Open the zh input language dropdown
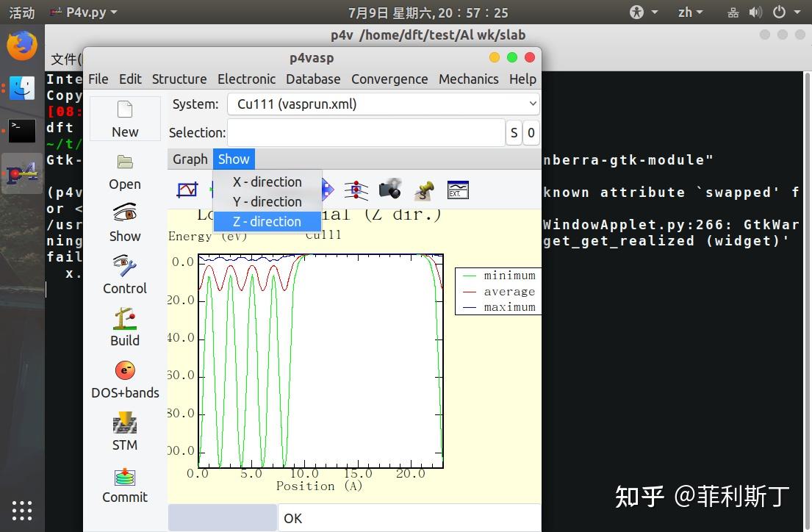Screen dimensions: 812x532 690,12
